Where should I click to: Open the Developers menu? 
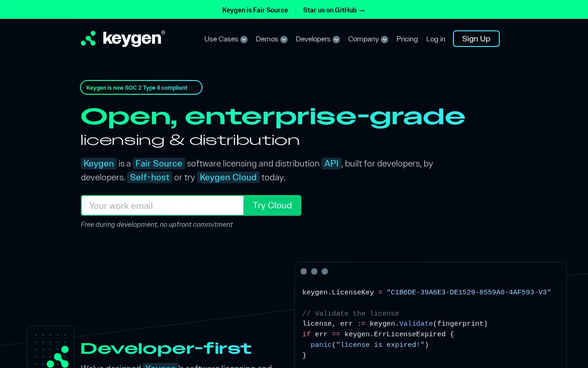313,39
